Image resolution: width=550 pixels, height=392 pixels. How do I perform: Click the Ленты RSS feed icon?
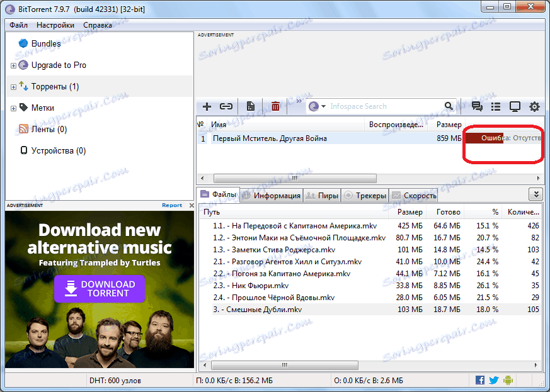click(23, 129)
